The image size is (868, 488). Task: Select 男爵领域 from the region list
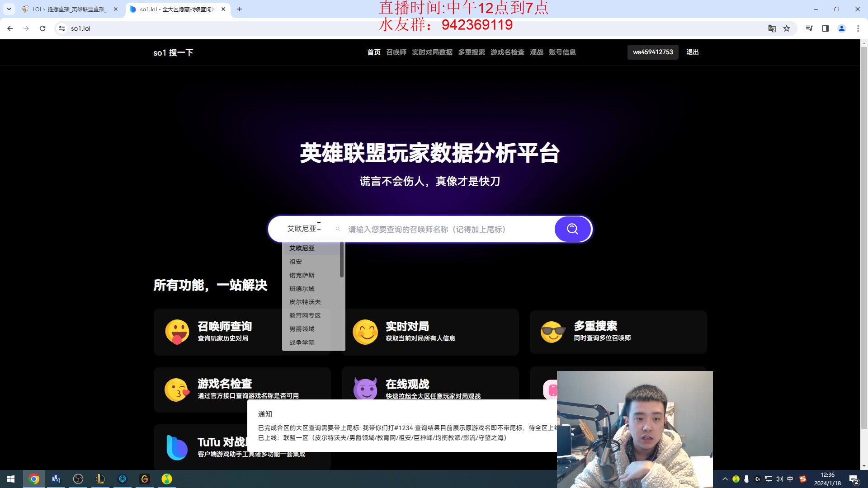tap(311, 329)
